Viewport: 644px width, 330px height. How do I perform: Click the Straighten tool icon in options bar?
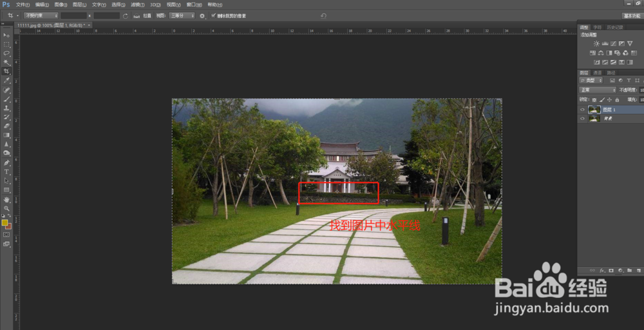[137, 15]
